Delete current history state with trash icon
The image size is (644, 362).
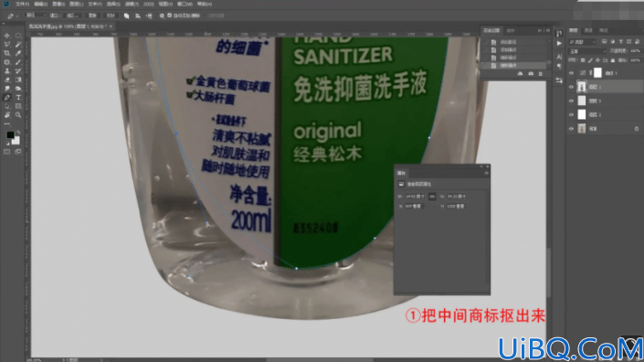(x=541, y=73)
